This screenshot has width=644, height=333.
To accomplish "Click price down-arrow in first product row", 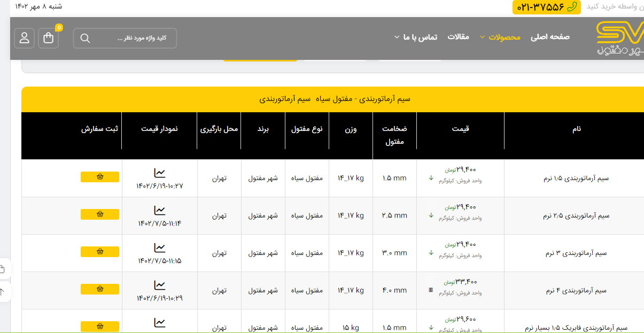I will click(431, 178).
